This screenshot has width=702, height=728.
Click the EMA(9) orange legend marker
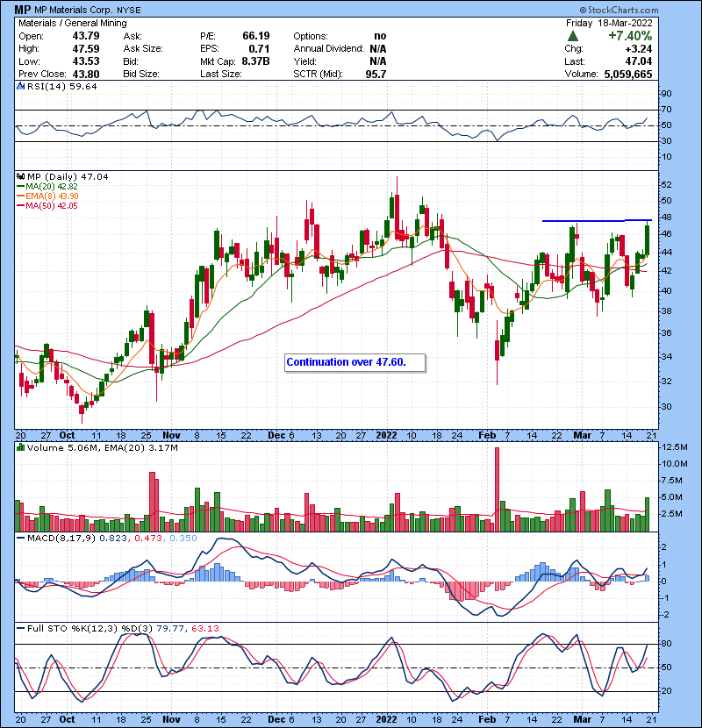21,196
